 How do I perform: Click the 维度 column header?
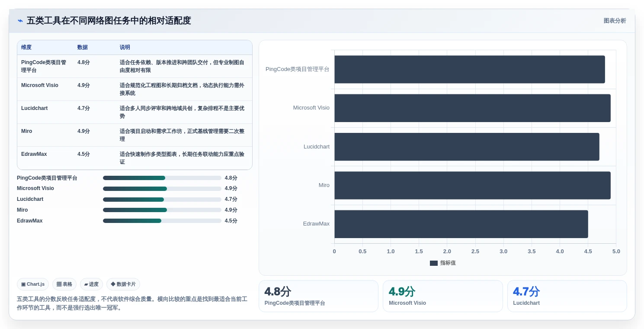[26, 48]
